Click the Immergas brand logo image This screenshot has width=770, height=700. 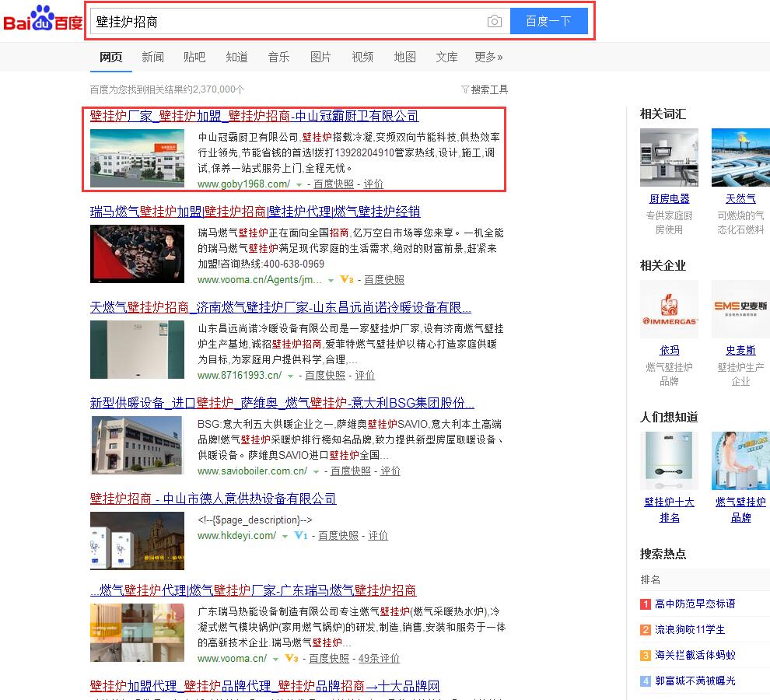[x=669, y=309]
